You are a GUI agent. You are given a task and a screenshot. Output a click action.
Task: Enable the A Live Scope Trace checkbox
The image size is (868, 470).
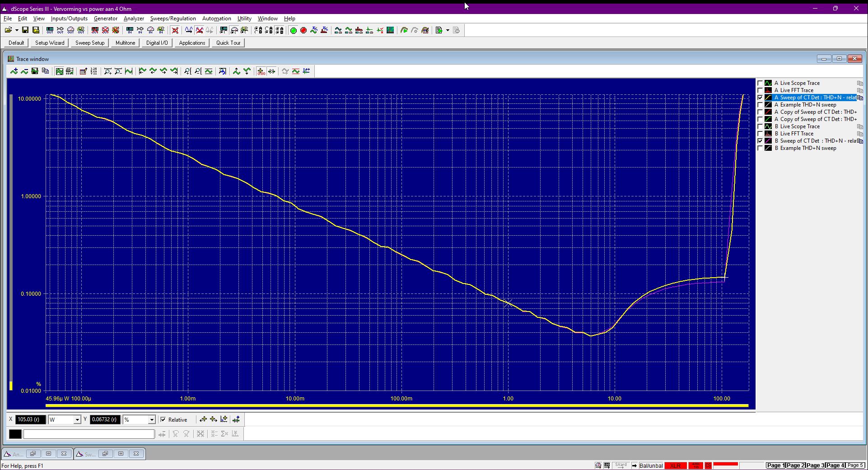(x=760, y=83)
